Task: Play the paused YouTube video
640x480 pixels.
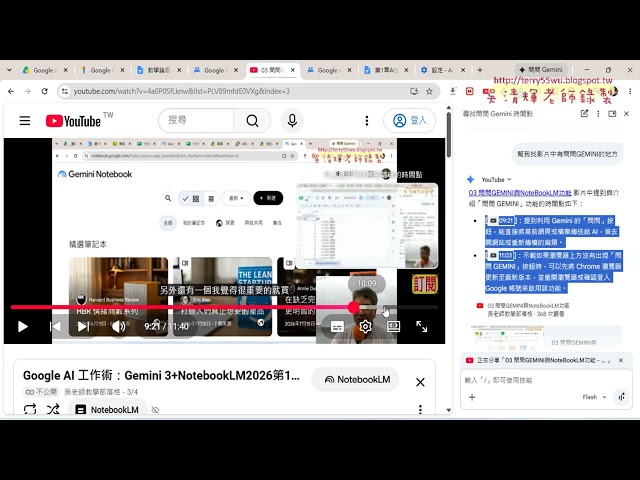Action: [x=23, y=327]
